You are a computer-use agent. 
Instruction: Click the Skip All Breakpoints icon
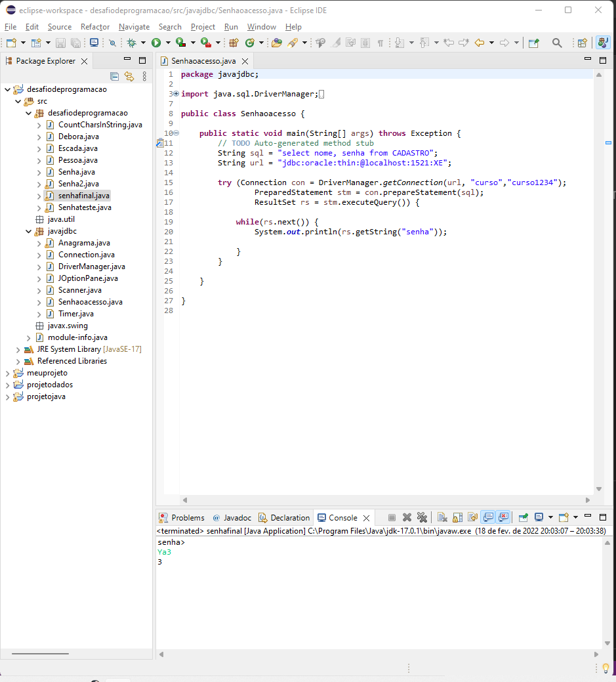tap(113, 43)
